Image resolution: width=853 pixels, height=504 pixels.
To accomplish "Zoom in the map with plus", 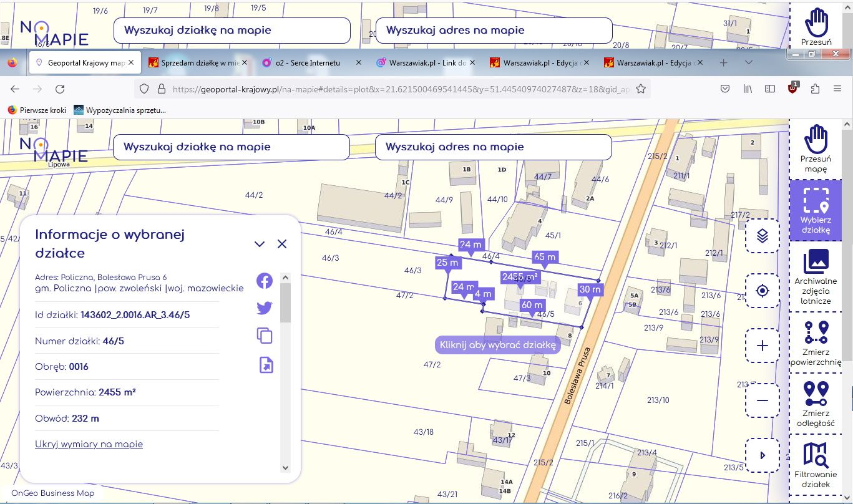I will [762, 346].
